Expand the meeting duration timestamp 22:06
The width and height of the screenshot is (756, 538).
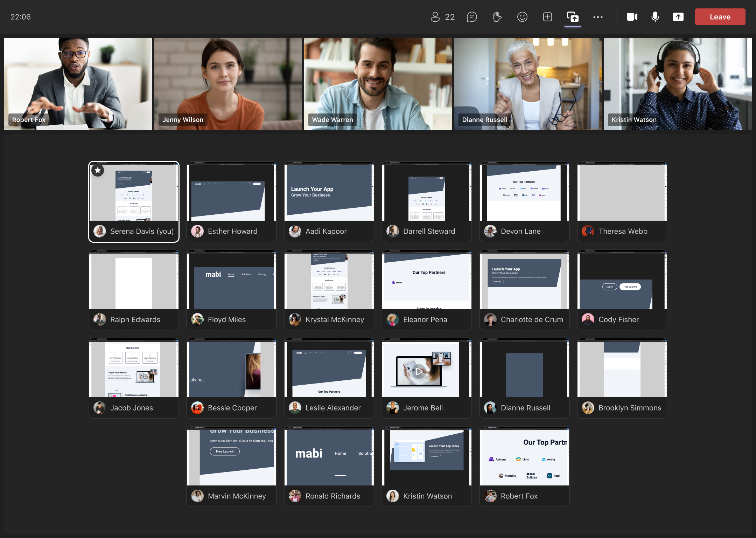[x=21, y=16]
